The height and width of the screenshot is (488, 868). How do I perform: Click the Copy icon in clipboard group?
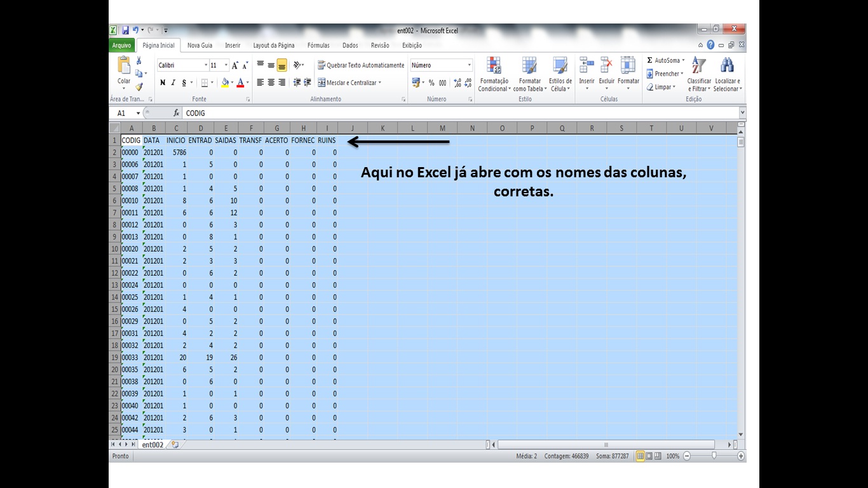pos(139,74)
